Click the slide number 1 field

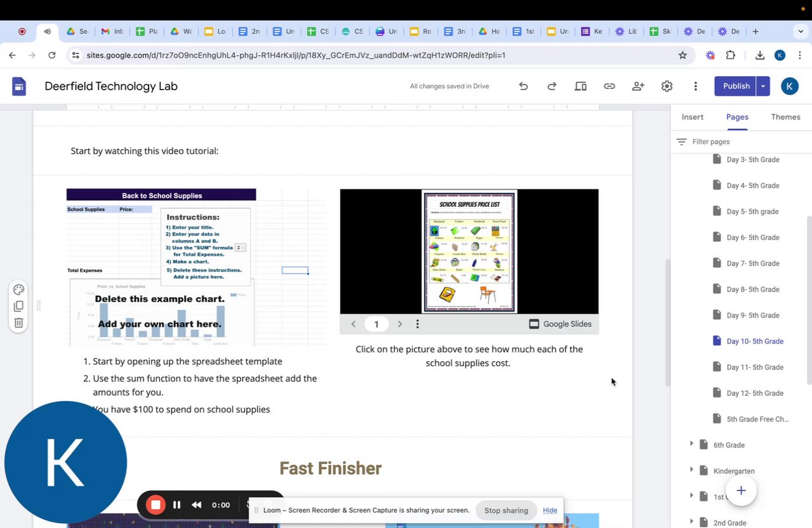point(376,324)
